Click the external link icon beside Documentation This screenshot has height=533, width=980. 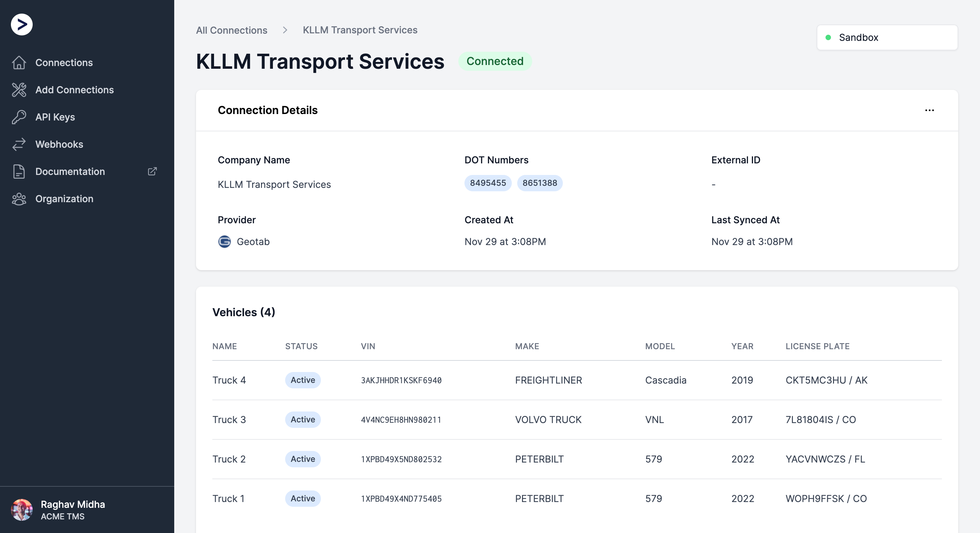pos(152,172)
